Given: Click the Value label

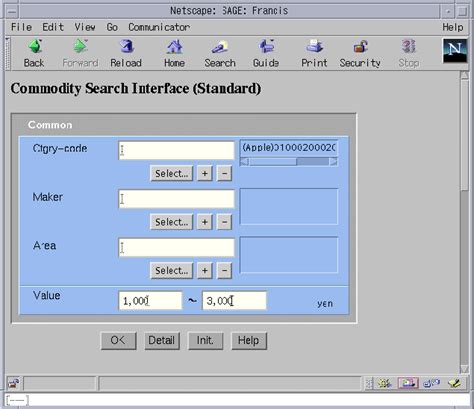Looking at the screenshot, I should pyautogui.click(x=47, y=295).
